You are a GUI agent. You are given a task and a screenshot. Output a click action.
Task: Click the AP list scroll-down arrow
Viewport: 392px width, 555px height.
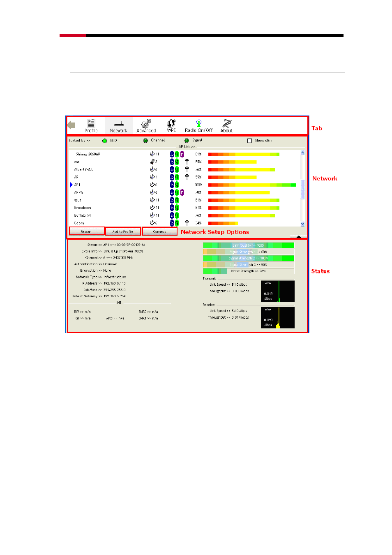(303, 224)
